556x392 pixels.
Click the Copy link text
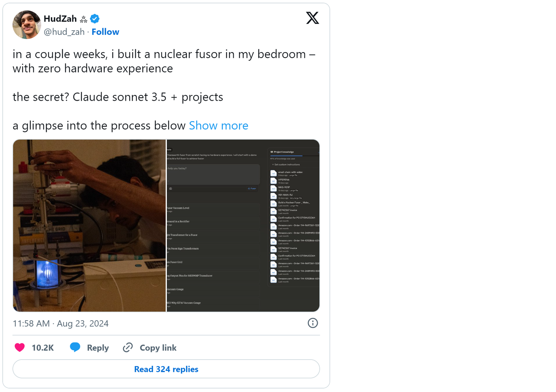tap(158, 348)
